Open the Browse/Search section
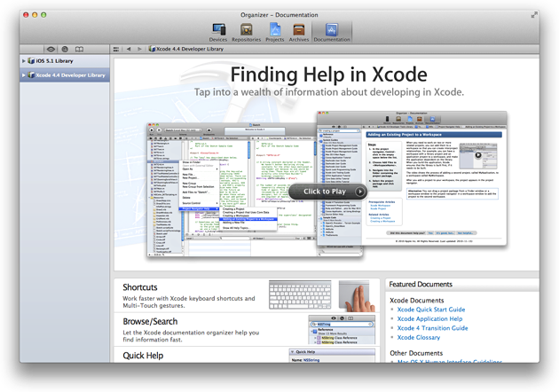Screen dimensions: 559x392 click(x=150, y=321)
